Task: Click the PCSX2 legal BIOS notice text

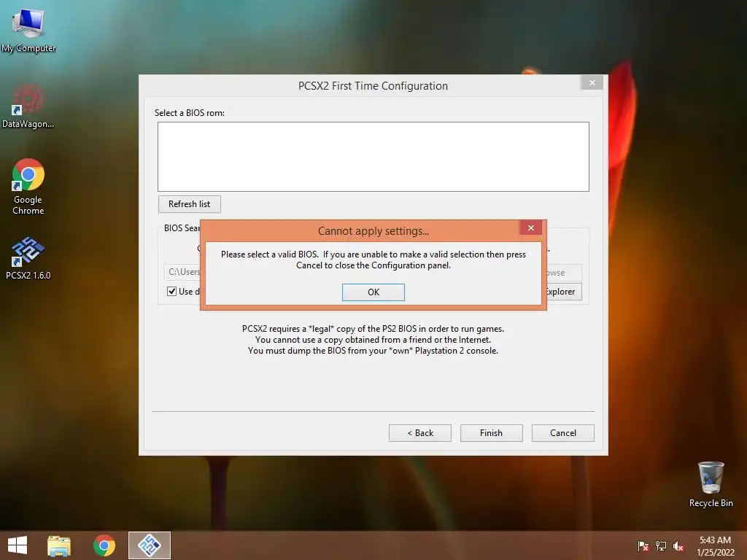Action: (x=373, y=340)
